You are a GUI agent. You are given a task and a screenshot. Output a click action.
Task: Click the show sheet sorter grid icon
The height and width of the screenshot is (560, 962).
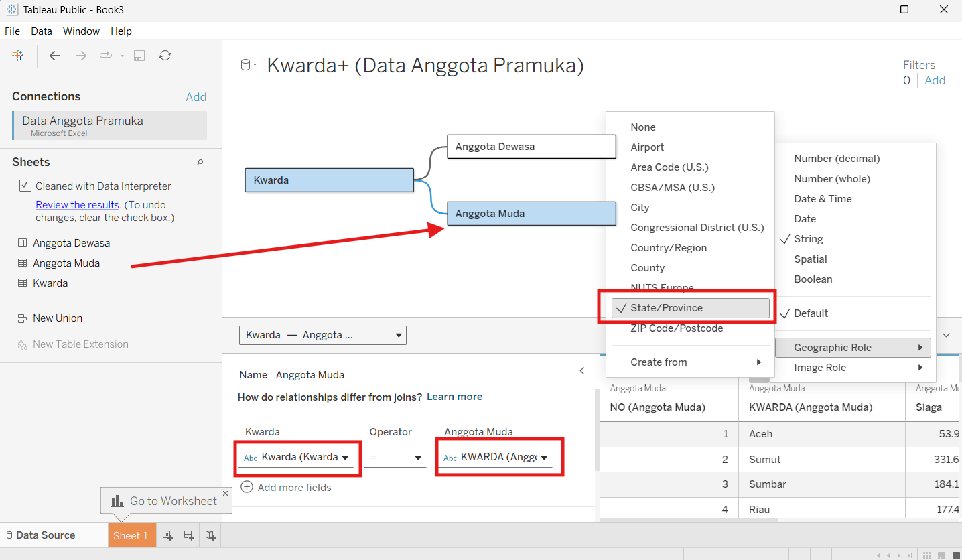coord(927,555)
